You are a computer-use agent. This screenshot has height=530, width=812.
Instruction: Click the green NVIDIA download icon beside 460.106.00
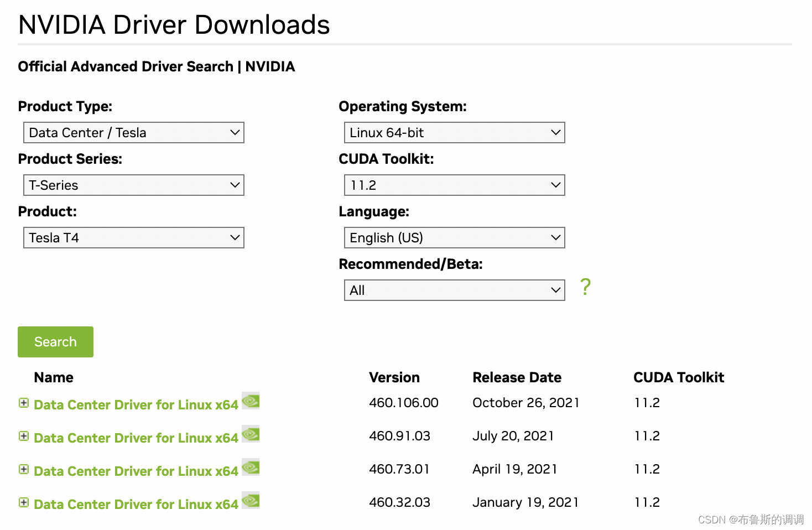pos(251,402)
